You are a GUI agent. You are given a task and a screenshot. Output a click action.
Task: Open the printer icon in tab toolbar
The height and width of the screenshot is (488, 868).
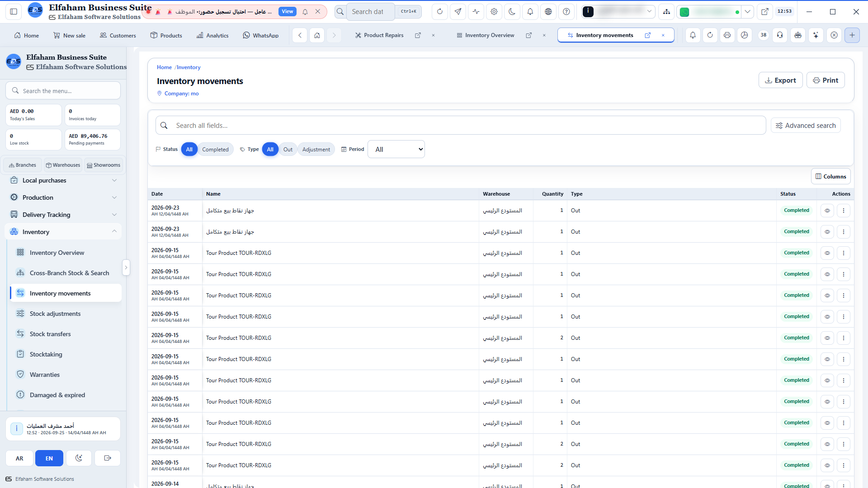click(727, 35)
